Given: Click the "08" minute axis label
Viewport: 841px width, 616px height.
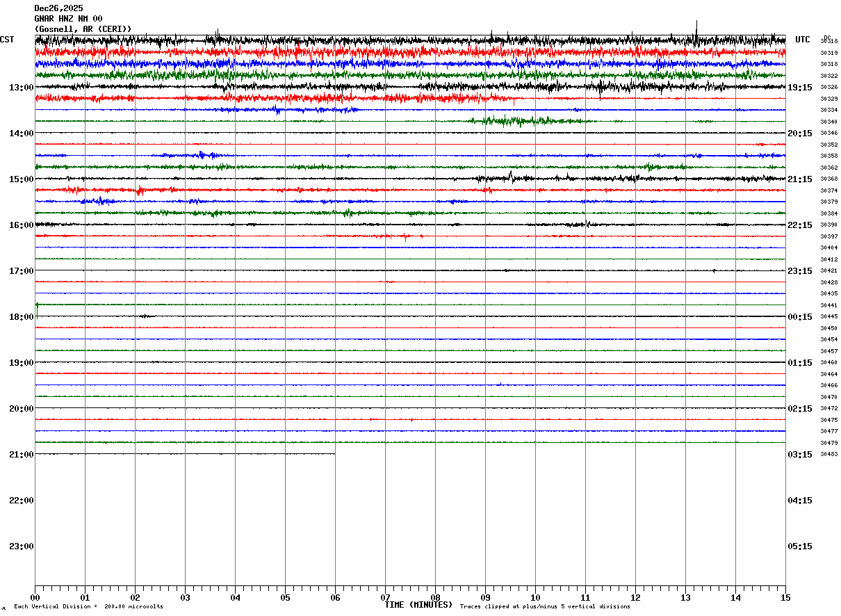Looking at the screenshot, I should click(435, 598).
